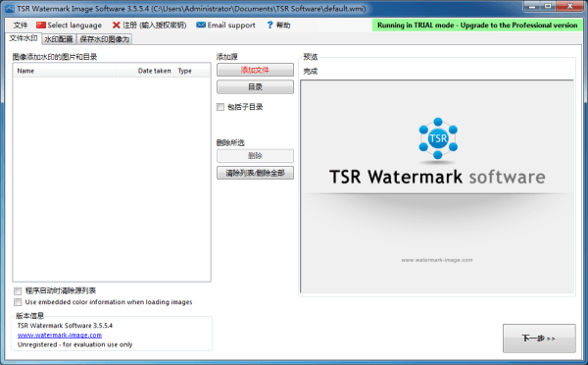Click the Chinese flag language icon
The height and width of the screenshot is (365, 588).
pos(41,26)
